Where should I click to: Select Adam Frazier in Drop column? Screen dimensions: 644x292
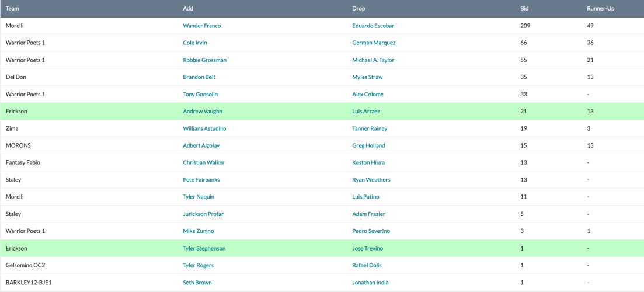368,214
